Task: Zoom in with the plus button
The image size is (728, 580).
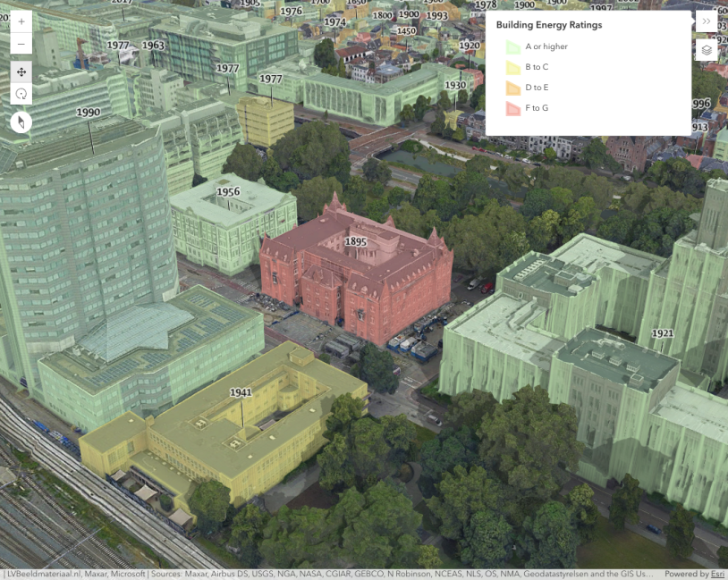Action: tap(21, 21)
